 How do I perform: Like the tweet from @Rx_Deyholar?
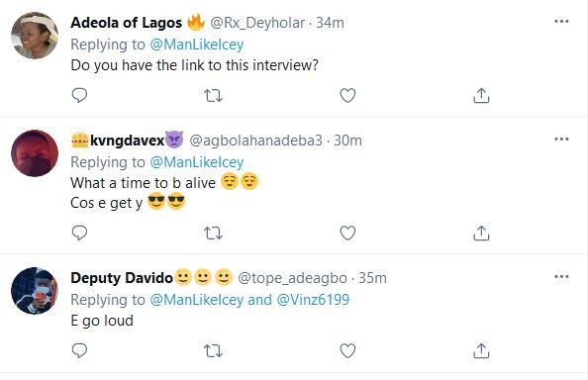[x=347, y=96]
